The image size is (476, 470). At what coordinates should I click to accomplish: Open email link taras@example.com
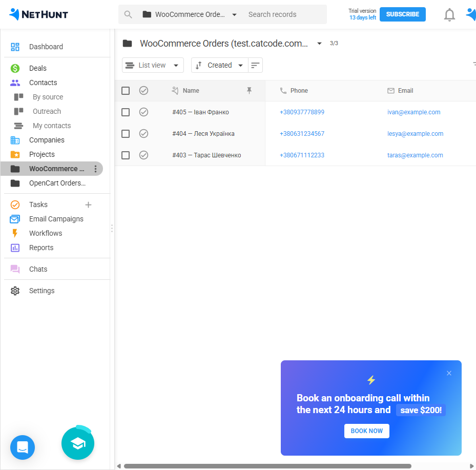coord(415,155)
